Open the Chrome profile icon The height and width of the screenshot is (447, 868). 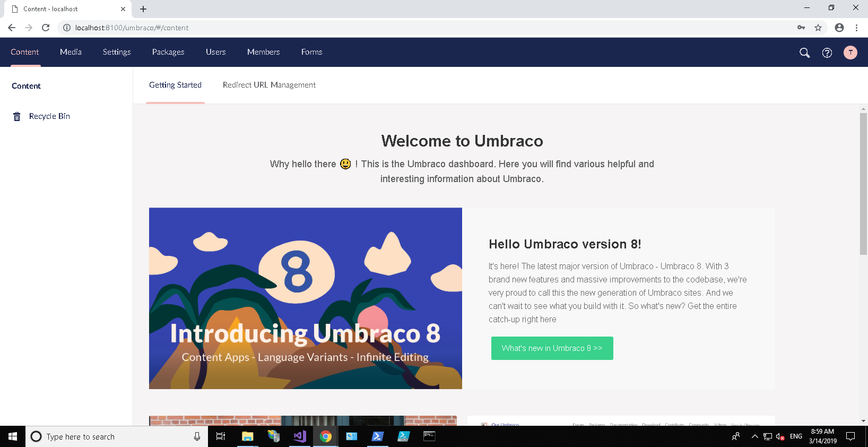coord(839,28)
